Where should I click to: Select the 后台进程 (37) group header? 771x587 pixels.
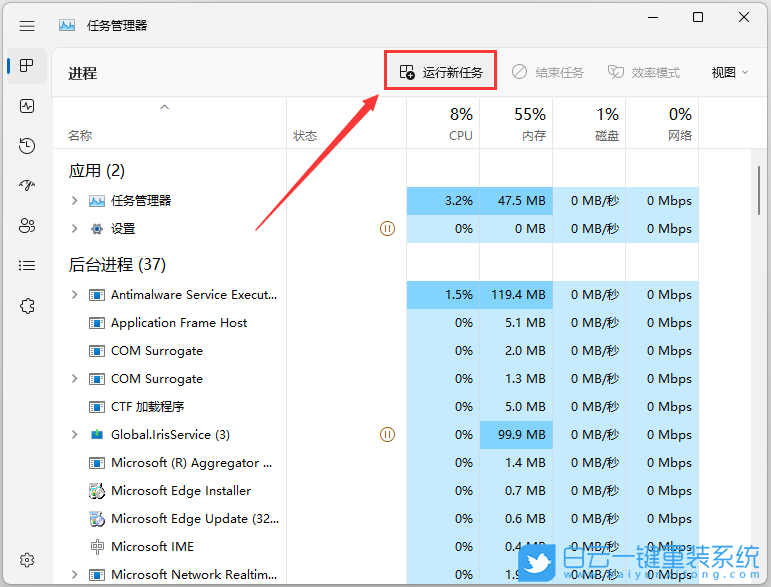click(x=117, y=264)
